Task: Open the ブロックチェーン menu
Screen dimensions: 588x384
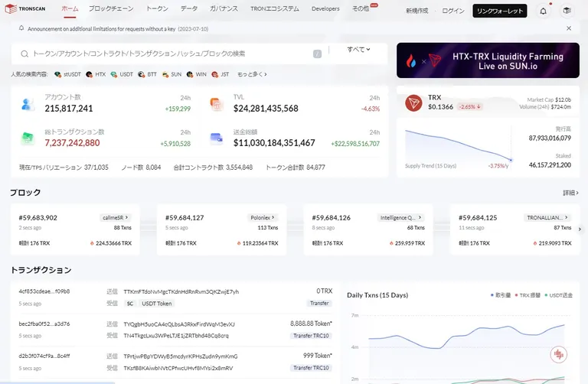Action: (111, 8)
